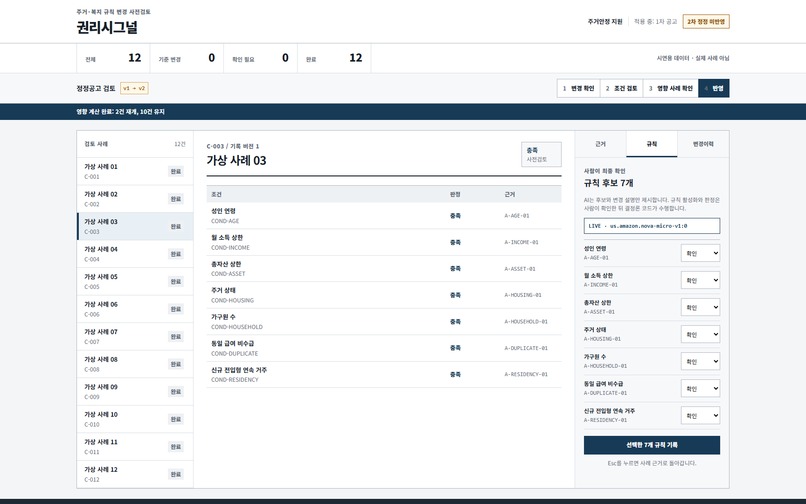806x504 pixels.
Task: Go to step 2 조건 검토
Action: coord(621,88)
